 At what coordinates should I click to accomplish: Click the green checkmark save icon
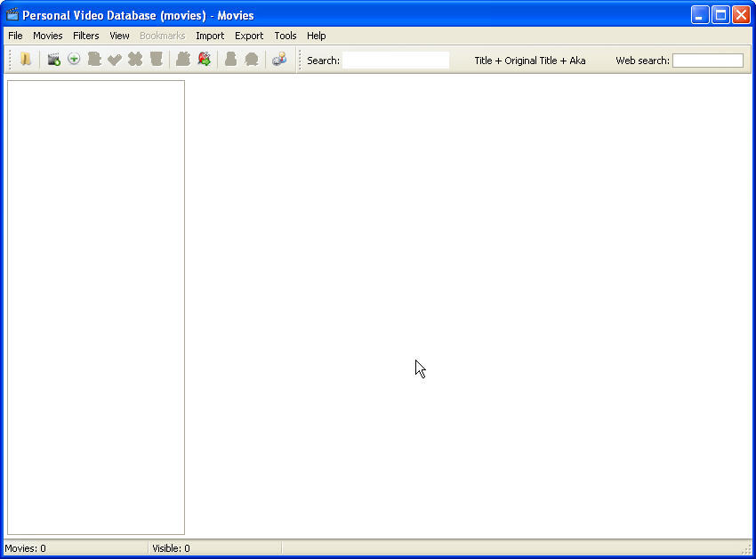(115, 60)
